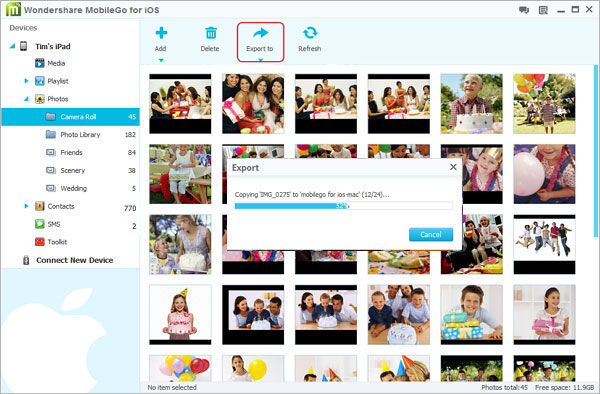The height and width of the screenshot is (394, 600).
Task: Click the Contacts count 770
Action: pos(130,208)
